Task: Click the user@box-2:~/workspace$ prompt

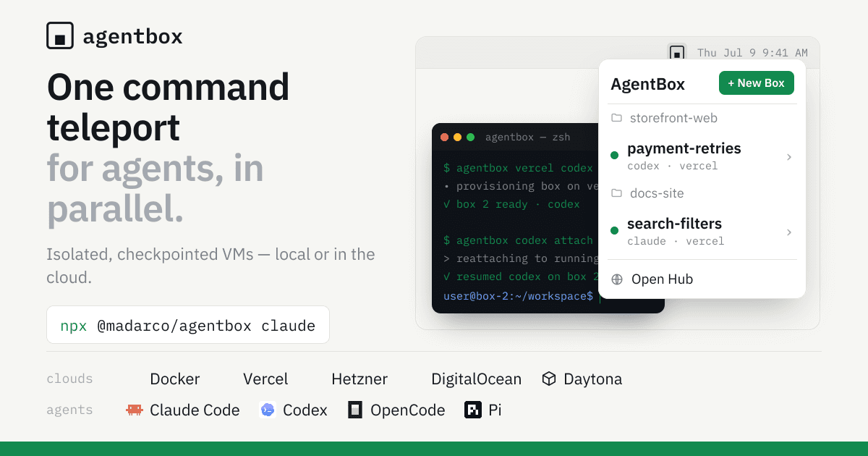Action: (518, 296)
